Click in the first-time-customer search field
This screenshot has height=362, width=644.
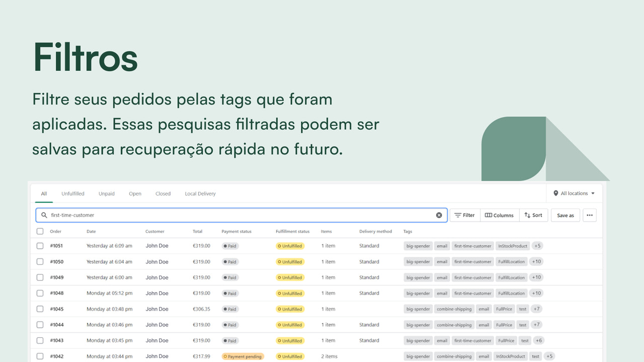pyautogui.click(x=242, y=215)
